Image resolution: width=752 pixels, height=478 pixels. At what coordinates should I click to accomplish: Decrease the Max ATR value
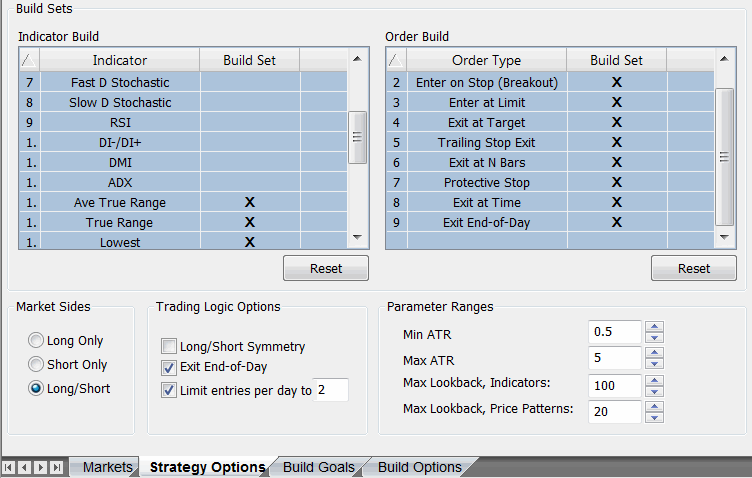tap(654, 364)
